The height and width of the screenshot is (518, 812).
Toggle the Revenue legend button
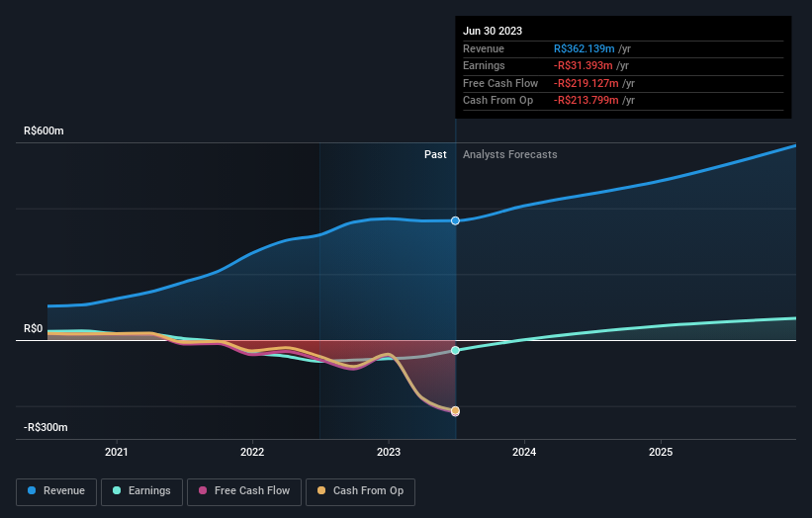click(56, 491)
